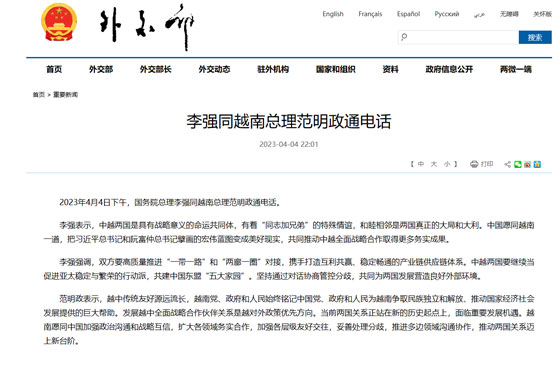This screenshot has height=380, width=560.
Task: Click the blue 搜索 button
Action: point(535,37)
